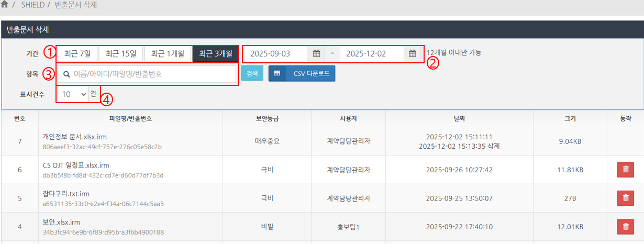Select the 최근 7일 period option
Screen dimensions: 644x245
click(77, 53)
